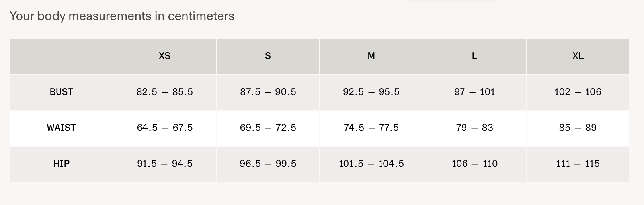Select the S size column header
The image size is (644, 205).
(x=268, y=56)
